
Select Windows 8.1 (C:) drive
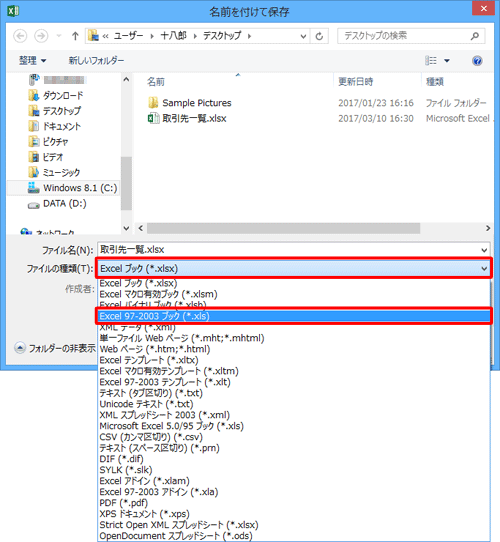coord(73,188)
